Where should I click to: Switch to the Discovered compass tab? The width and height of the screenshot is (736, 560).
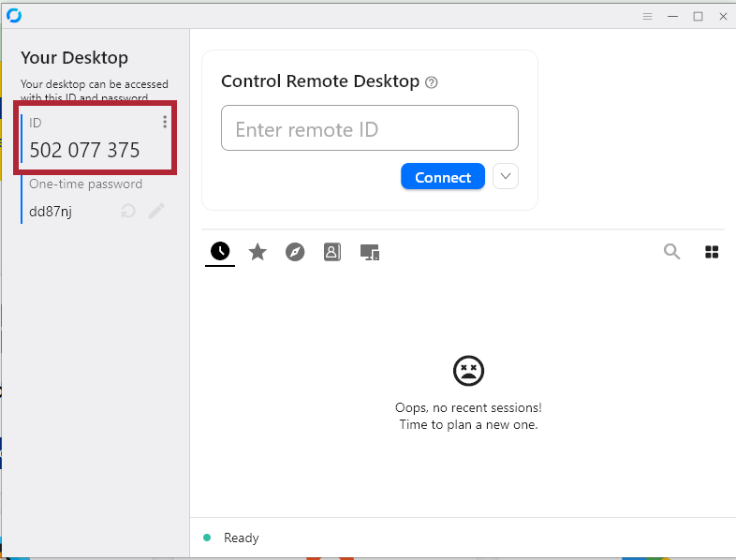point(295,252)
